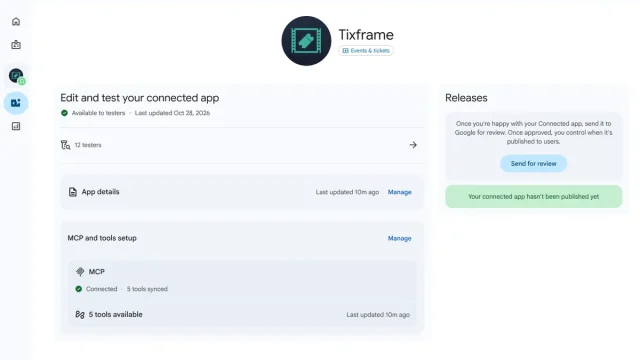Click the green Connected status icon
This screenshot has height=360, width=640.
click(79, 289)
